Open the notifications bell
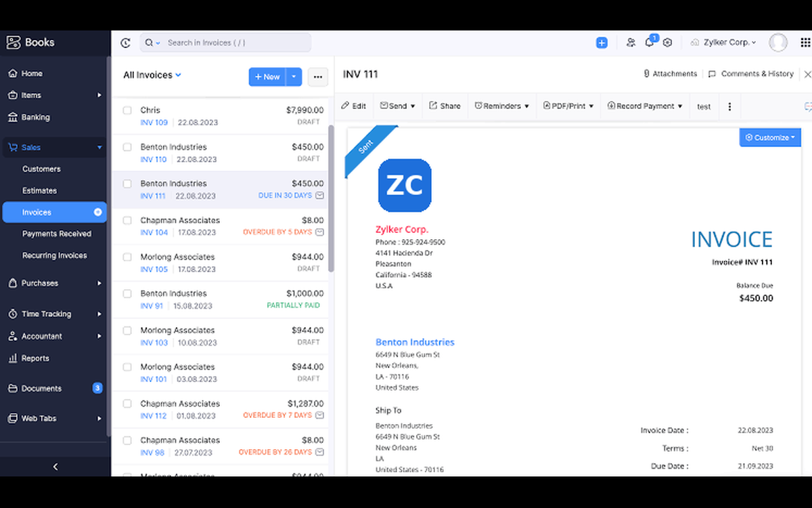The image size is (812, 508). click(650, 43)
